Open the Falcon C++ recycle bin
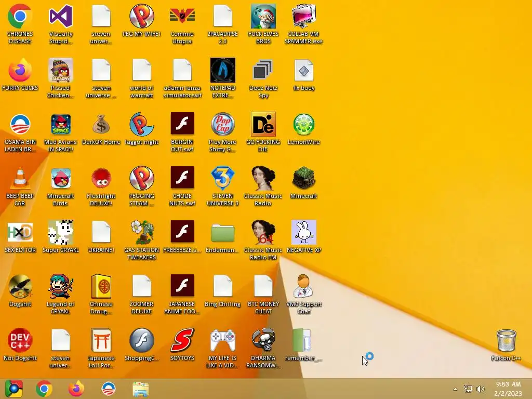Image resolution: width=532 pixels, height=399 pixels. [506, 341]
